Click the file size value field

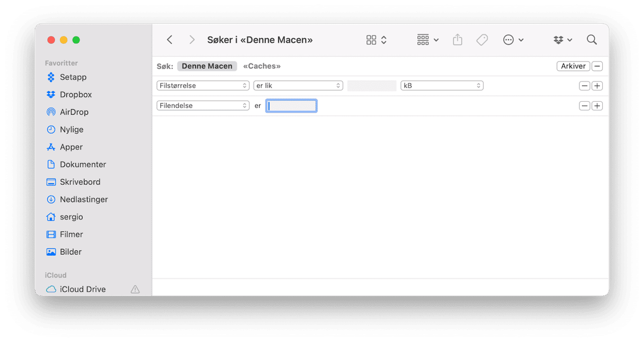tap(372, 86)
